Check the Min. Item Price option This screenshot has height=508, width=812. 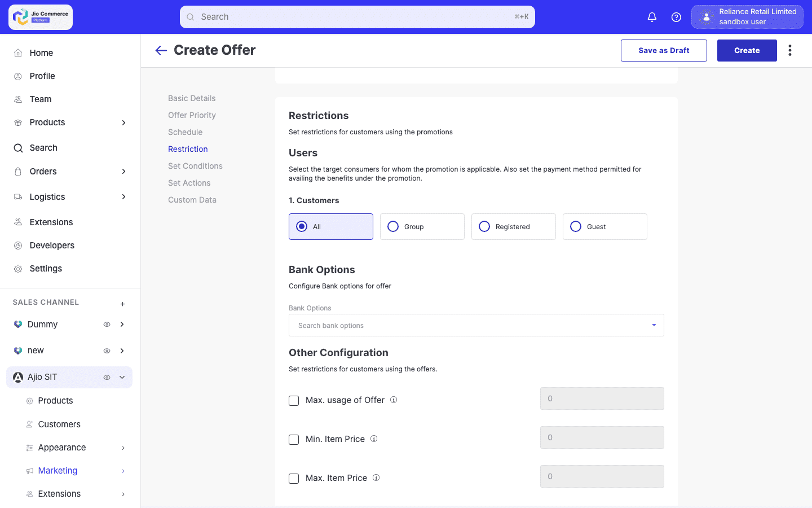coord(294,439)
